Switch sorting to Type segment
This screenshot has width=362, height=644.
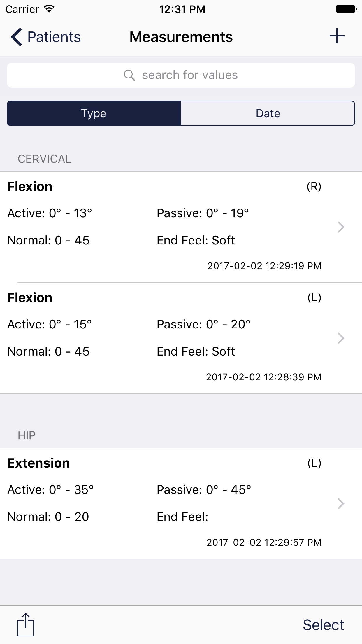click(x=94, y=113)
